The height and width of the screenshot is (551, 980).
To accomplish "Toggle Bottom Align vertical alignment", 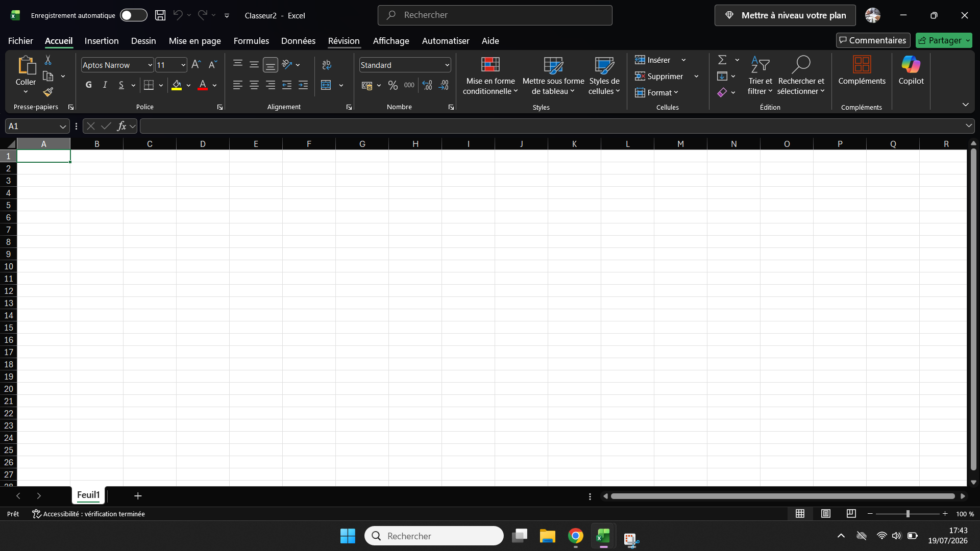I will 271,65.
